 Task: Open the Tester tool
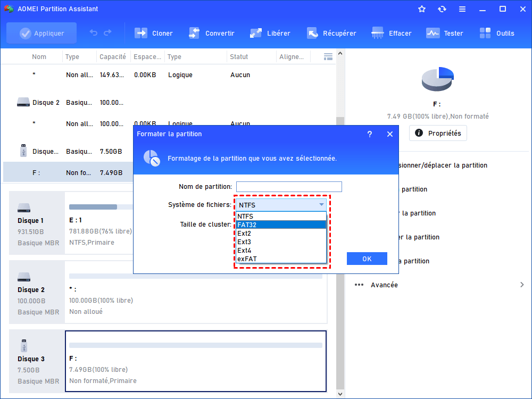pyautogui.click(x=444, y=33)
